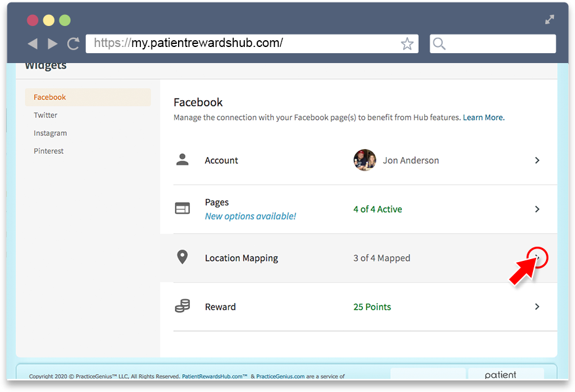Click the Jon Anderson account name
Screen dimensions: 575x392
[x=411, y=161]
